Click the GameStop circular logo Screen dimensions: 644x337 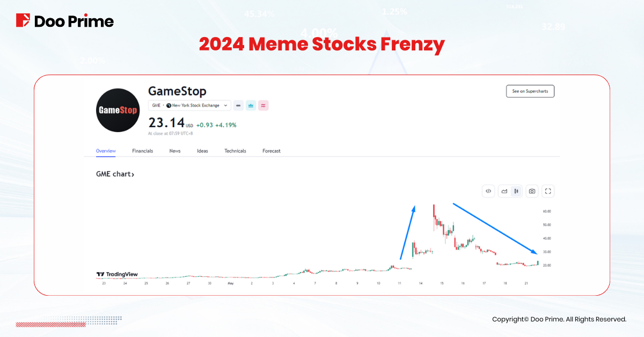tap(118, 110)
